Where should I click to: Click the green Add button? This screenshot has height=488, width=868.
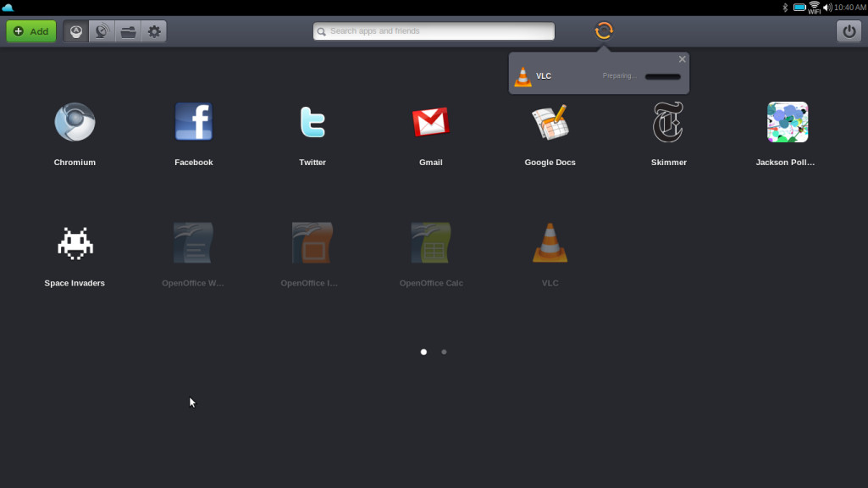pyautogui.click(x=31, y=31)
